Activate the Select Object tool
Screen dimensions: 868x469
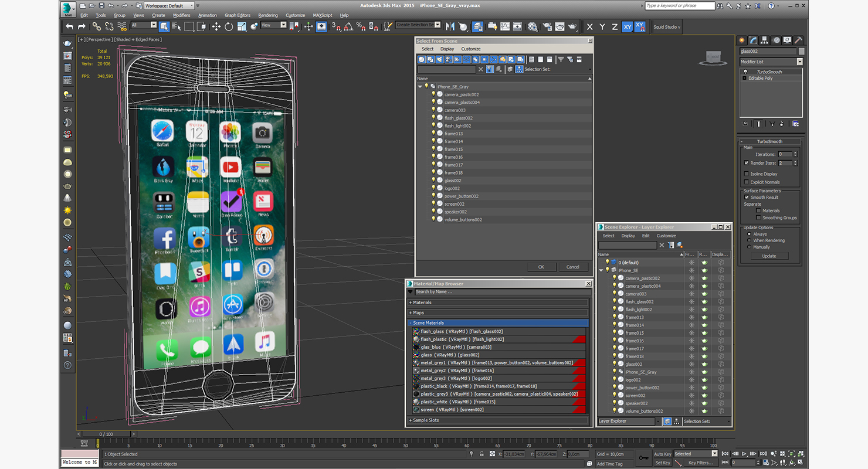click(164, 26)
